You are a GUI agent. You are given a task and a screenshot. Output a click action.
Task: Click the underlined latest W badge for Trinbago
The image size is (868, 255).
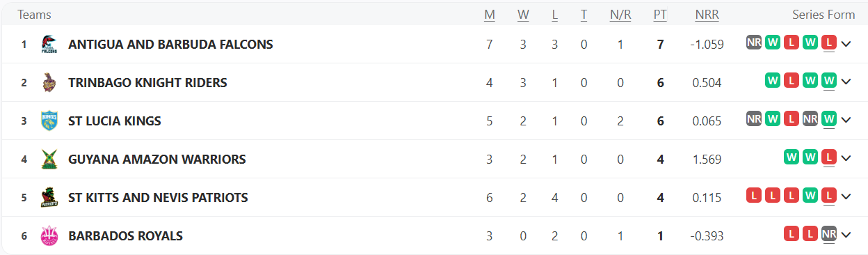(828, 81)
